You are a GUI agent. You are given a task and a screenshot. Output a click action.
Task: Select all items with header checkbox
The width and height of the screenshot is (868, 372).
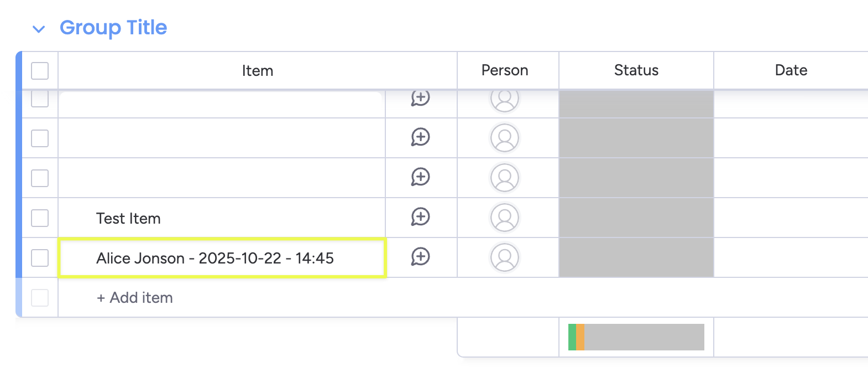40,71
